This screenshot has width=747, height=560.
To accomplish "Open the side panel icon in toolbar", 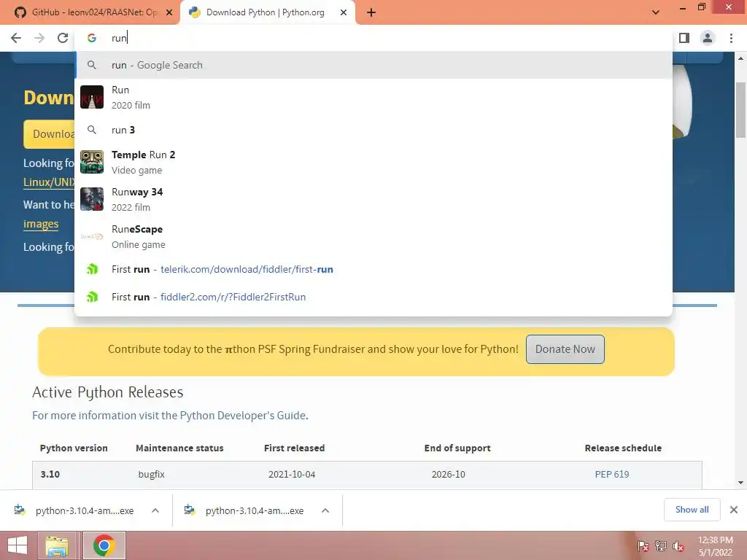I will (684, 38).
